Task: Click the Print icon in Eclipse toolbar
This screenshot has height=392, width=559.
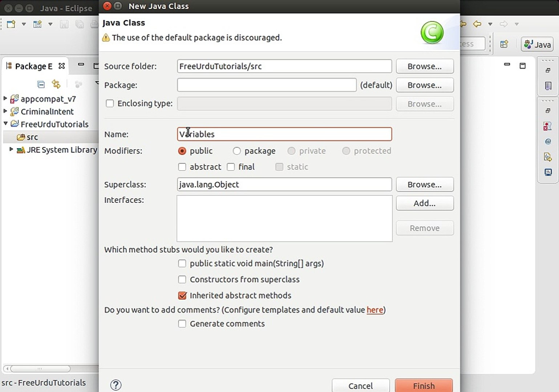Action: coord(94,24)
